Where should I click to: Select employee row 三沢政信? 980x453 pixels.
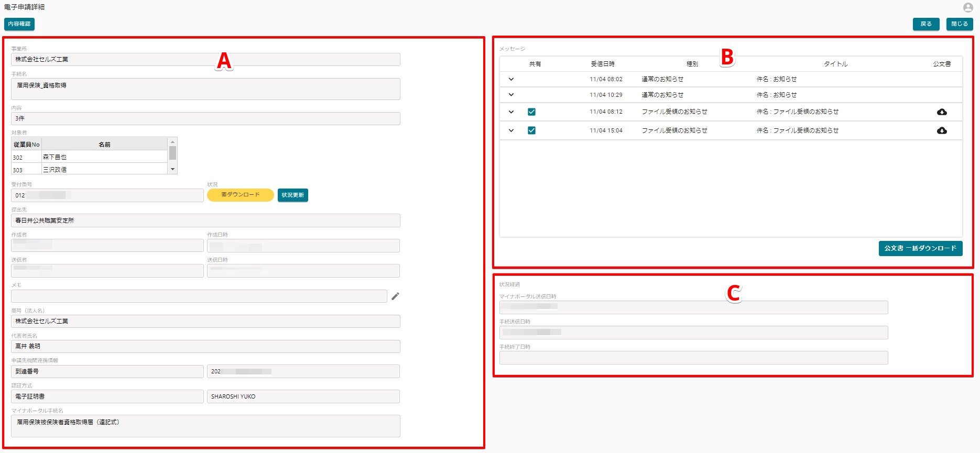pyautogui.click(x=90, y=169)
